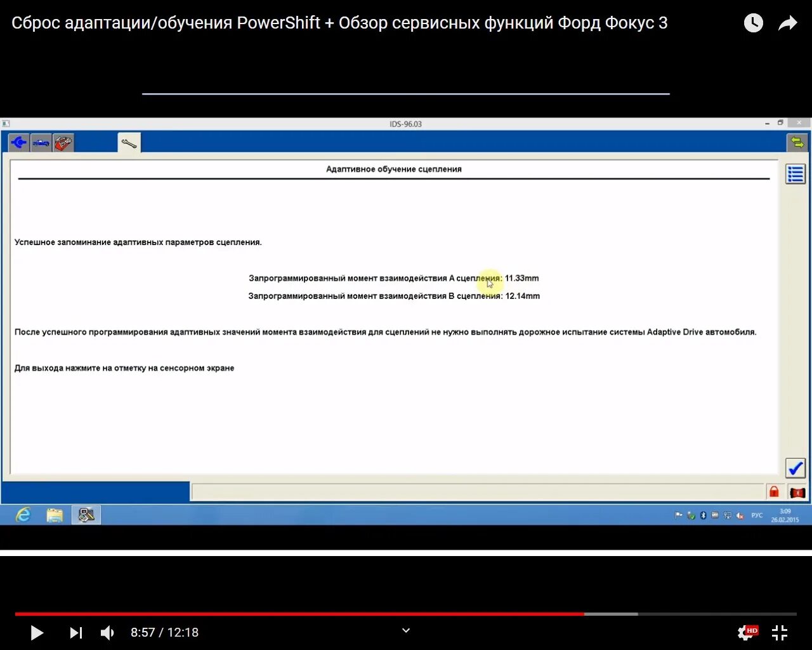The image size is (812, 650).
Task: Confirm with the blue checkmark button
Action: tap(796, 468)
